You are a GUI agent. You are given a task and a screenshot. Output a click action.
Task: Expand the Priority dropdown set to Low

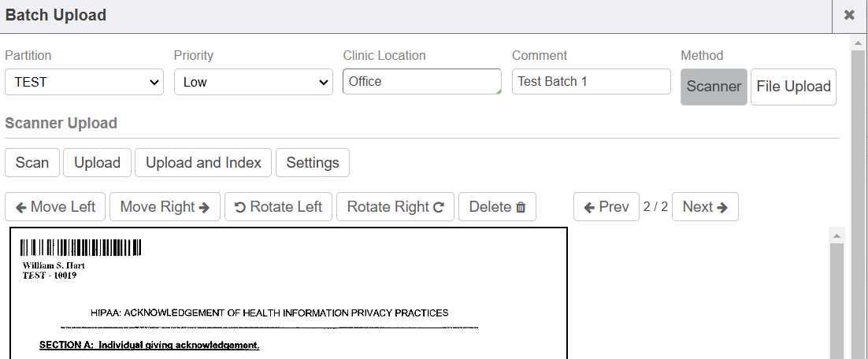pyautogui.click(x=253, y=82)
